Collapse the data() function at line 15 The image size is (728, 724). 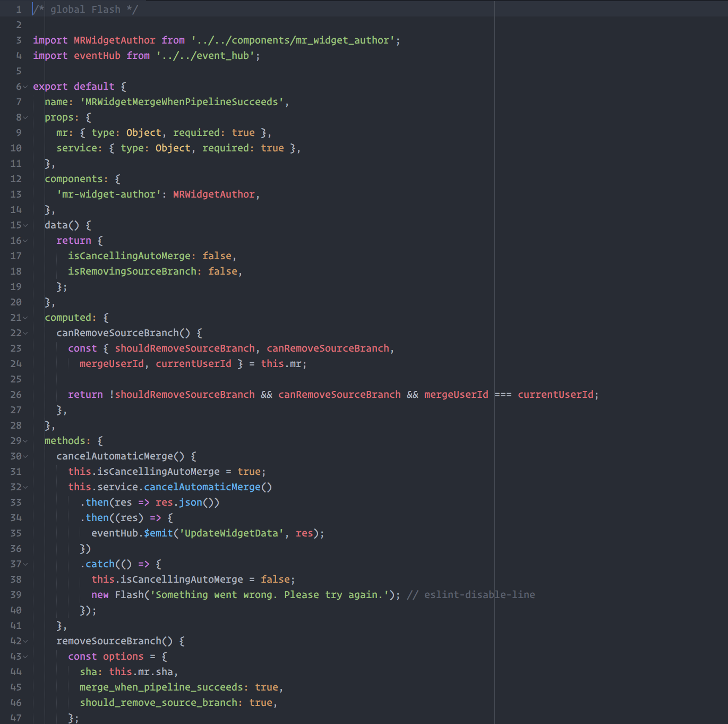click(x=25, y=225)
